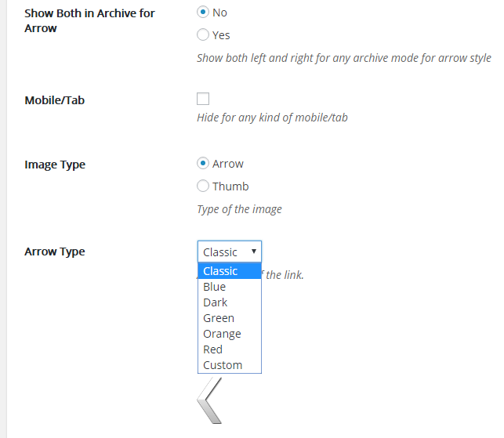Choose Orange in the Arrow Type list

click(x=222, y=334)
